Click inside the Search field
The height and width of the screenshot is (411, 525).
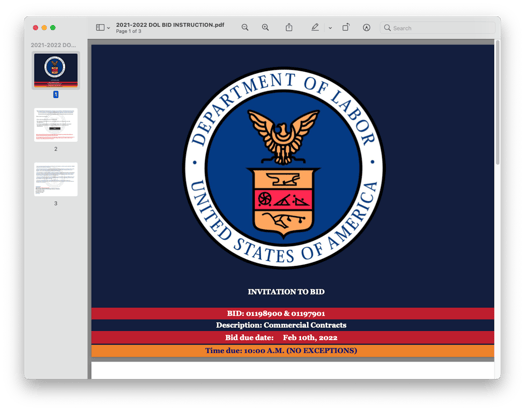[x=438, y=28]
